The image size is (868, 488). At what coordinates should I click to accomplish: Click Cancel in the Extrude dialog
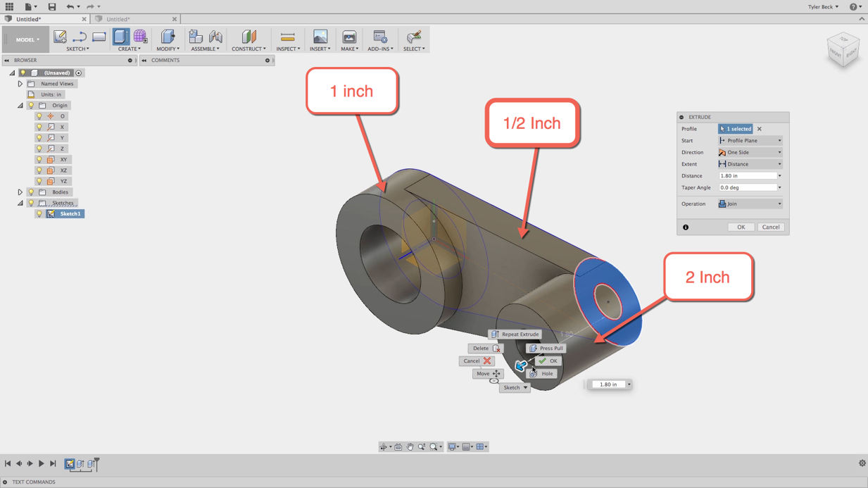tap(771, 227)
